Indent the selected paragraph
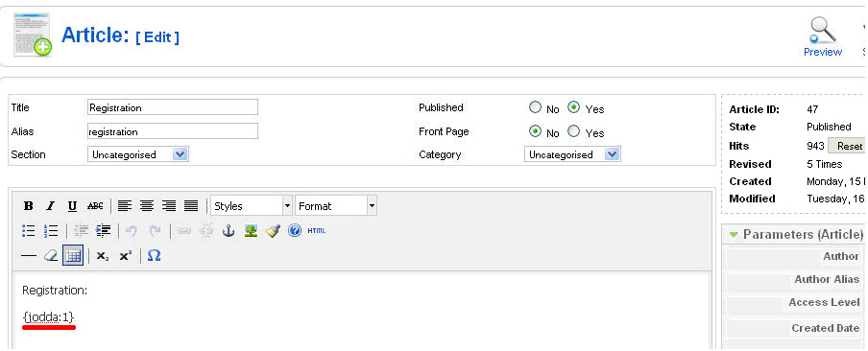 [103, 230]
